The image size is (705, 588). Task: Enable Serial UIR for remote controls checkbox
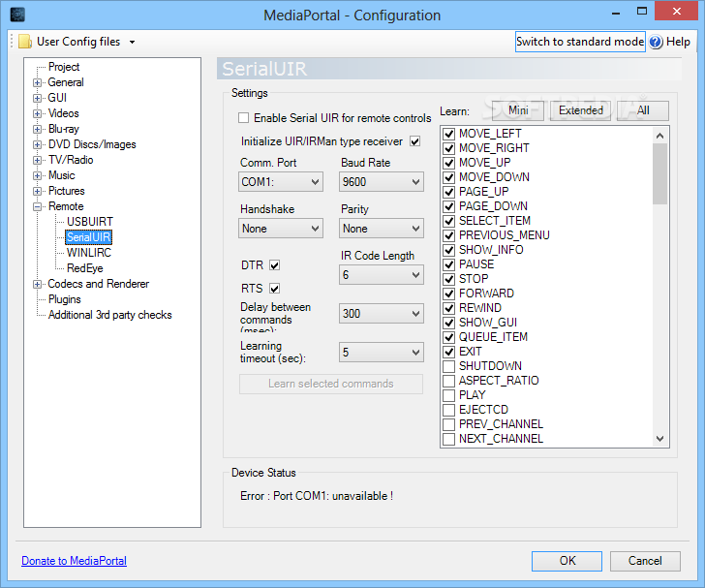click(244, 118)
